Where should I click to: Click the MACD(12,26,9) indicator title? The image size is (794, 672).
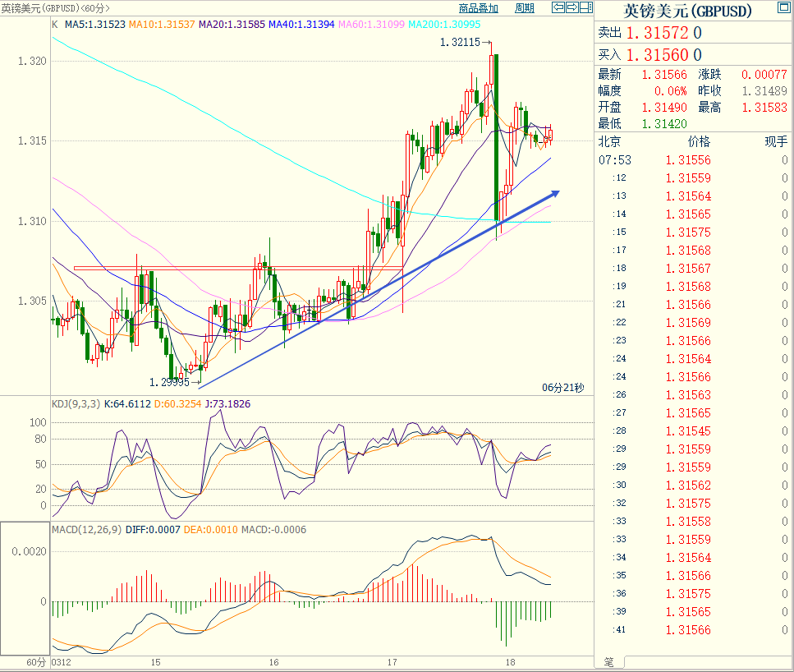(86, 530)
